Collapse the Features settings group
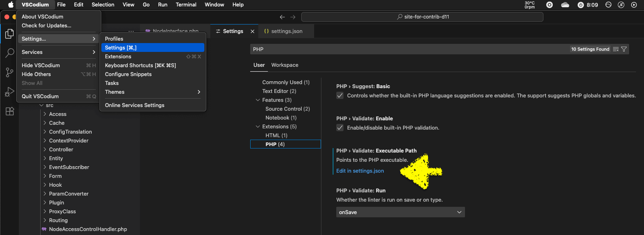644x235 pixels. pyautogui.click(x=258, y=100)
